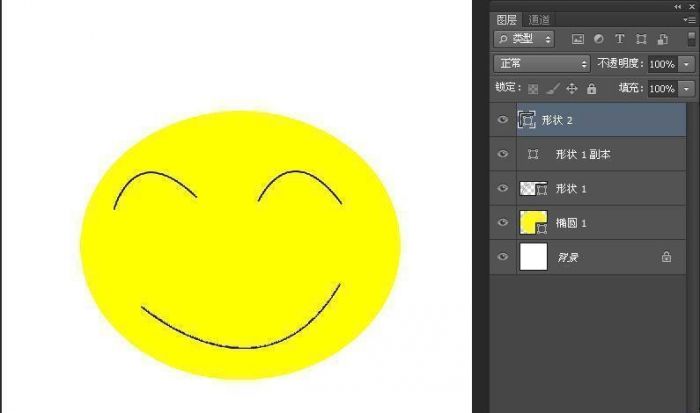Open the 不透明度 opacity slider arrow
This screenshot has height=413, width=700.
686,63
